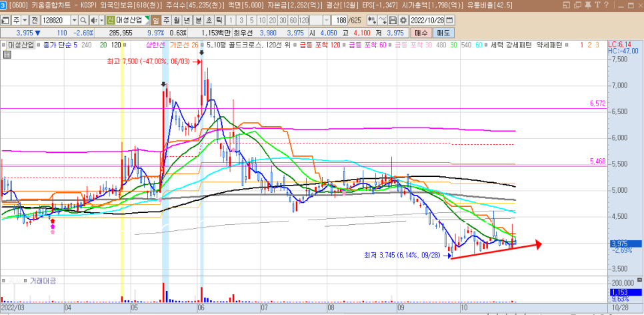Select the 10 interval button
The width and height of the screenshot is (644, 315).
click(x=262, y=20)
